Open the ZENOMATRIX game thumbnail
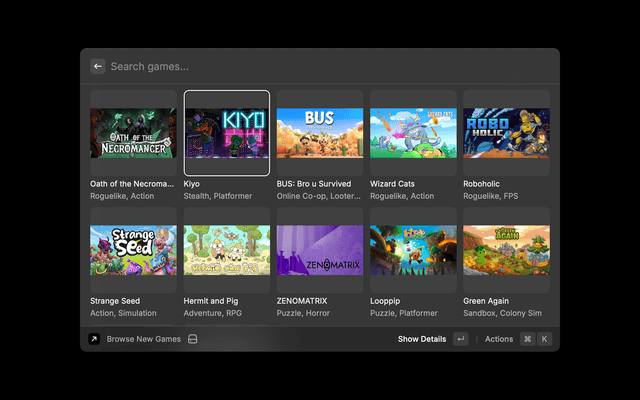 click(x=320, y=250)
